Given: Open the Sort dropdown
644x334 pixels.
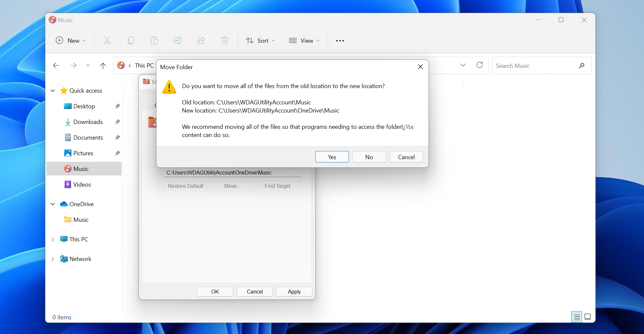Looking at the screenshot, I should click(x=260, y=40).
